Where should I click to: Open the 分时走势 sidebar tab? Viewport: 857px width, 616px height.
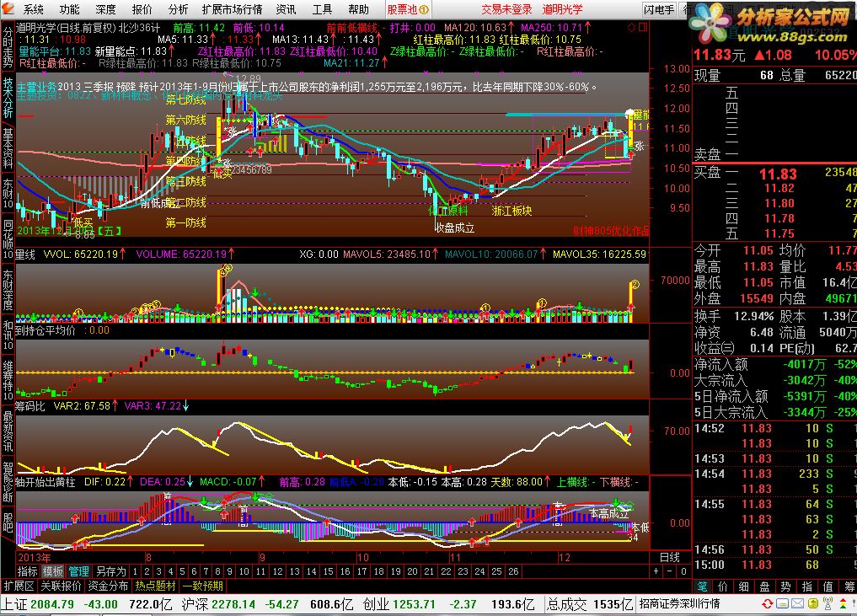8,47
